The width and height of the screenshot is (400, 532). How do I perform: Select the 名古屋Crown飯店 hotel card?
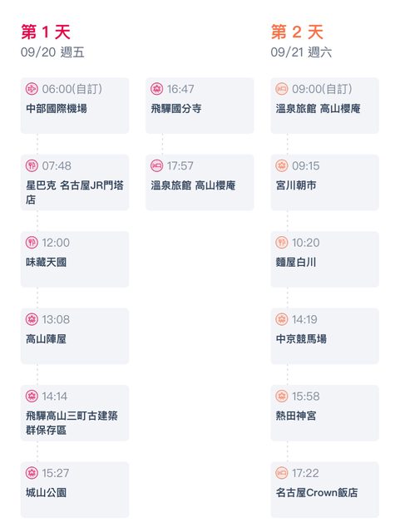point(324,490)
